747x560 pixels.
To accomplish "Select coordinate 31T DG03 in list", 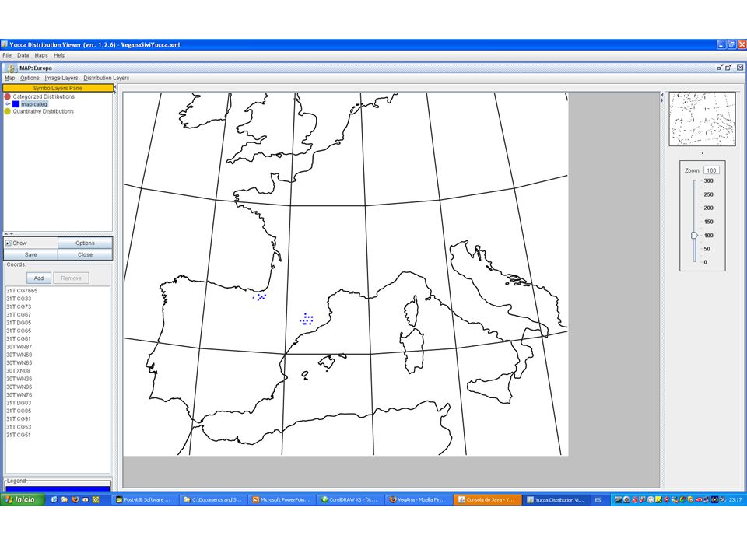I will 19,403.
